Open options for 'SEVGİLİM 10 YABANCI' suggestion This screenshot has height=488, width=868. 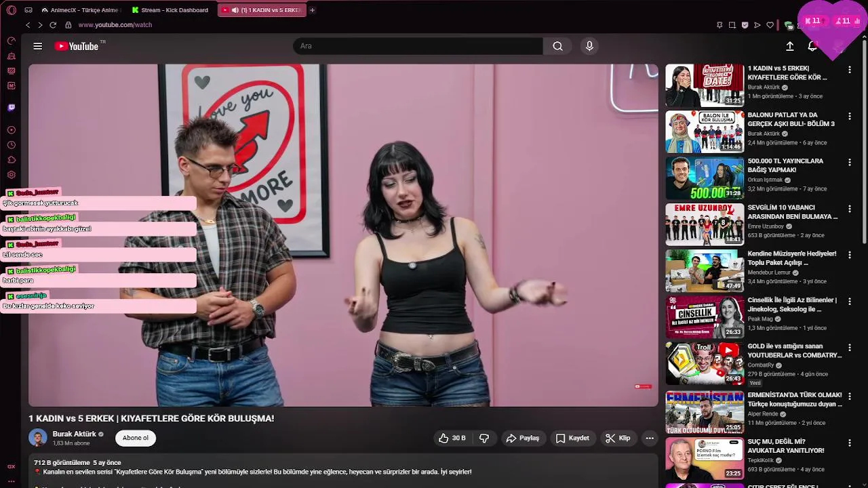pos(850,209)
